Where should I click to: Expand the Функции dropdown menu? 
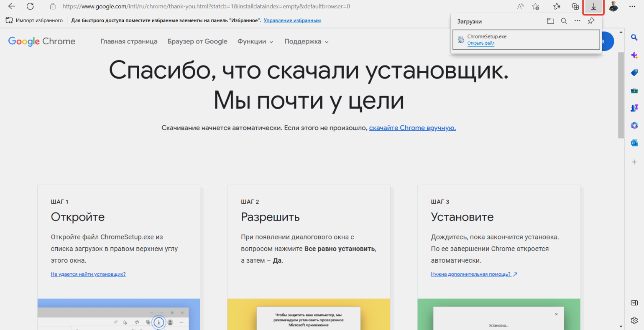pos(256,41)
